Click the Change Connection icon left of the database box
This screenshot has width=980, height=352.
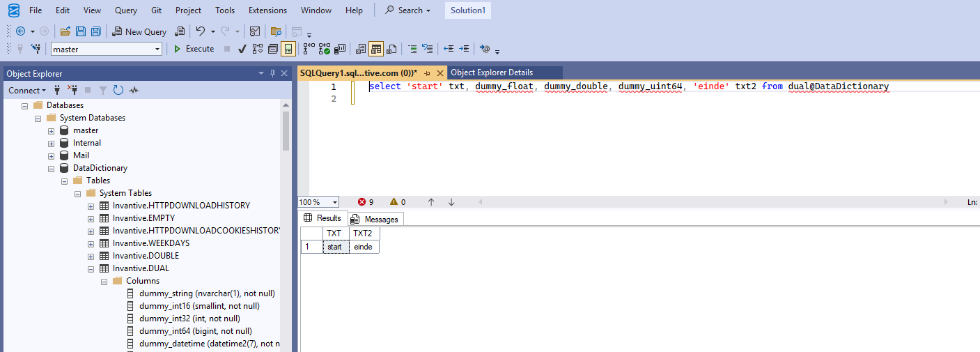coord(36,49)
